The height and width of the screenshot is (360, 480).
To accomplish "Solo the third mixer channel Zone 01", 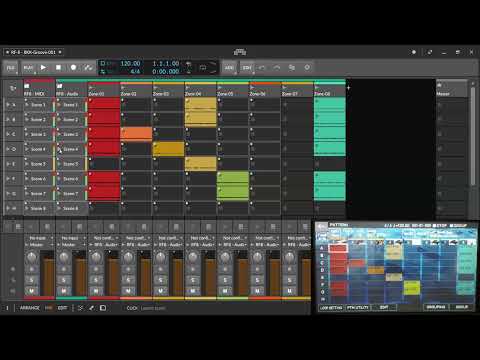I will pos(96,280).
